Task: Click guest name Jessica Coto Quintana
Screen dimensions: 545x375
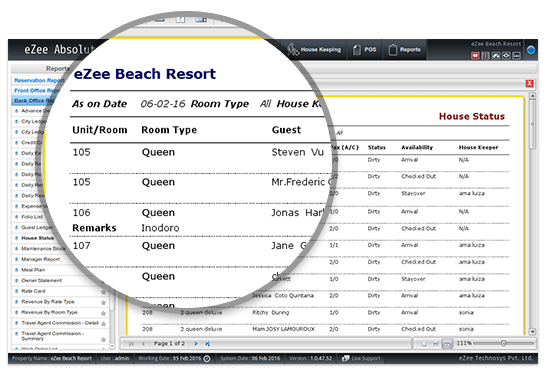Action: tap(283, 295)
